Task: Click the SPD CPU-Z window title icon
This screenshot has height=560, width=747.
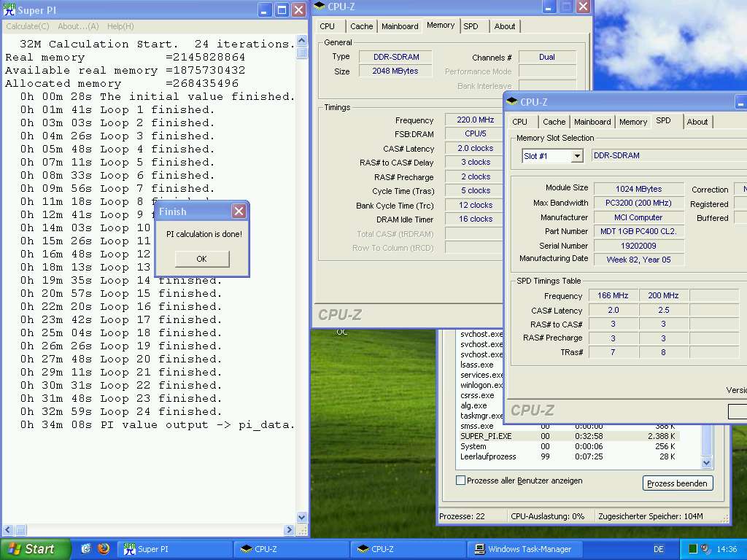Action: tap(512, 102)
